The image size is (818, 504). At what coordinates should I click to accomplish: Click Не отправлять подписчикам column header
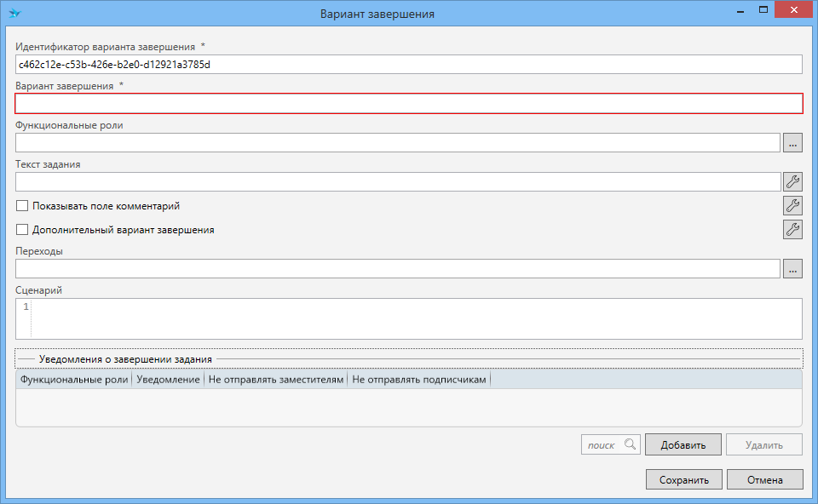[418, 380]
